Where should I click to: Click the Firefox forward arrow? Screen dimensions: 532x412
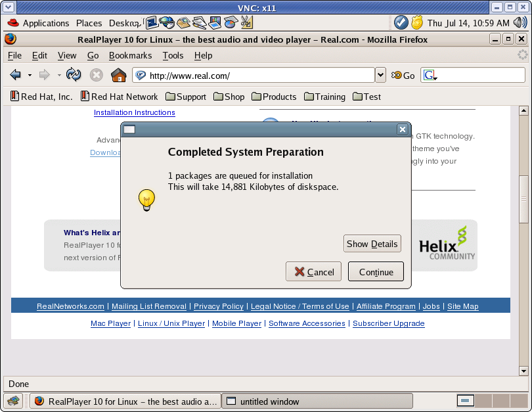pos(45,75)
